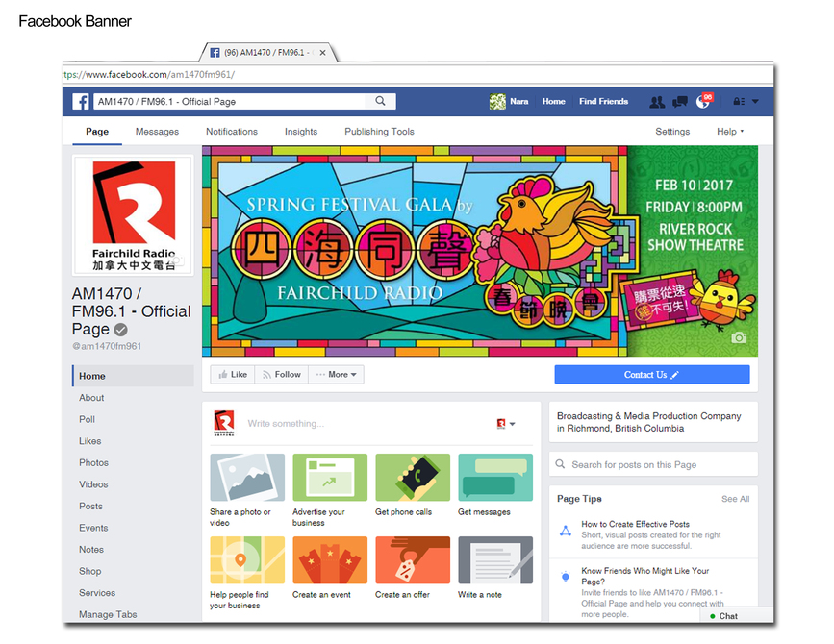Click the Like button
Screen dimensions: 834x644
[x=233, y=375]
